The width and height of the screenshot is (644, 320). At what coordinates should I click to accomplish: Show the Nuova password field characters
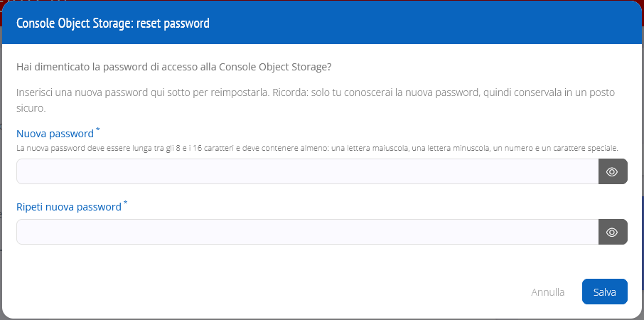tap(612, 171)
